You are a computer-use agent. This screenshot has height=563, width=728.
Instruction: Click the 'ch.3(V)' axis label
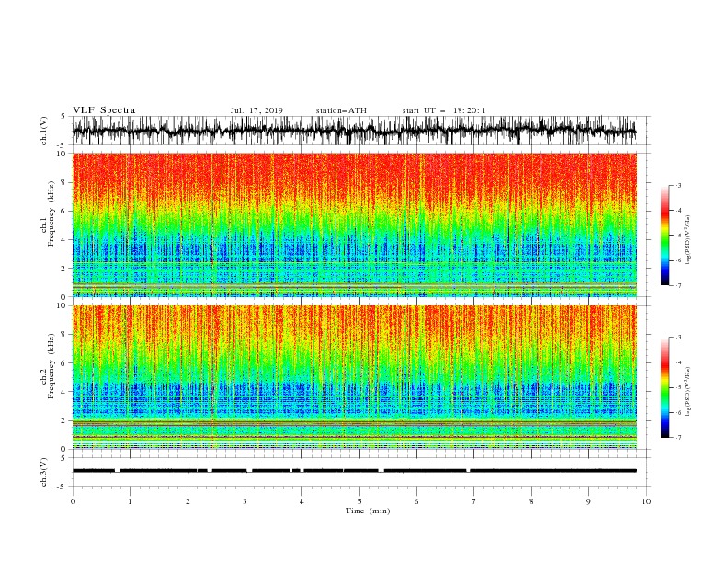point(44,472)
